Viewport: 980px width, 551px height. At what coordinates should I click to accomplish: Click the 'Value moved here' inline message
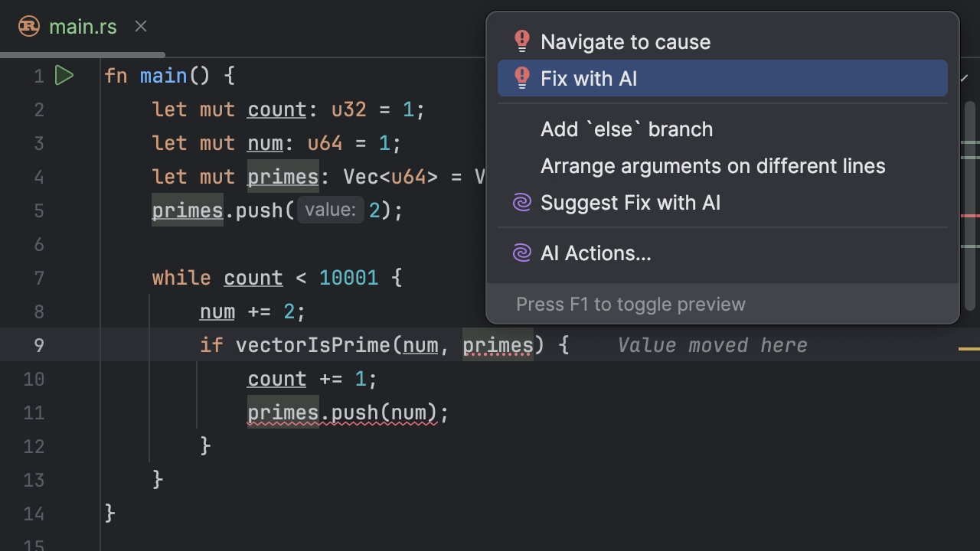tap(712, 345)
